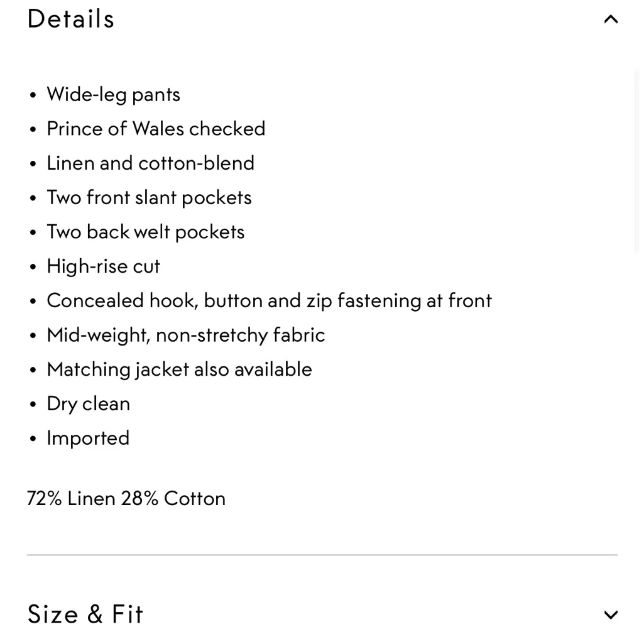The image size is (644, 644).
Task: Click the Matching jacket also available line
Action: pyautogui.click(x=179, y=369)
